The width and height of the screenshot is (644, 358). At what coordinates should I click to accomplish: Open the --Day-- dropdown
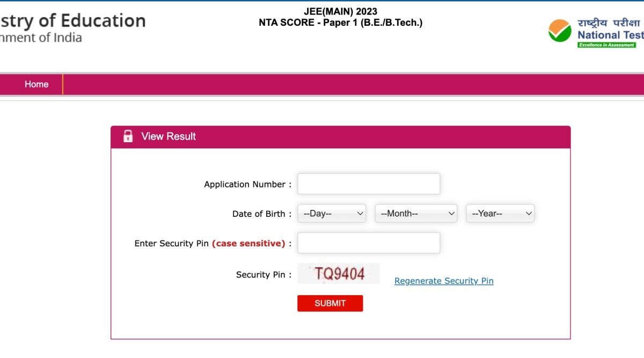click(x=331, y=213)
